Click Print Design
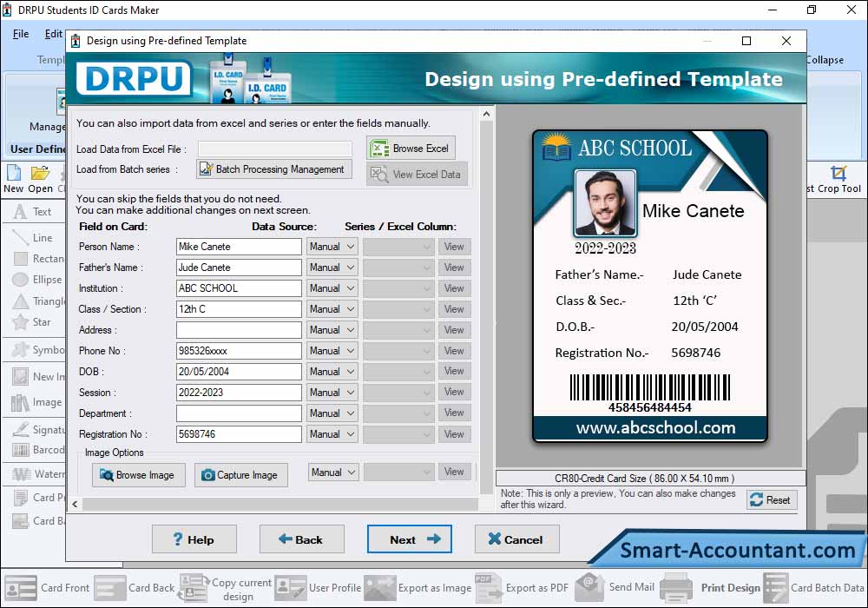The width and height of the screenshot is (868, 608). pos(711,587)
